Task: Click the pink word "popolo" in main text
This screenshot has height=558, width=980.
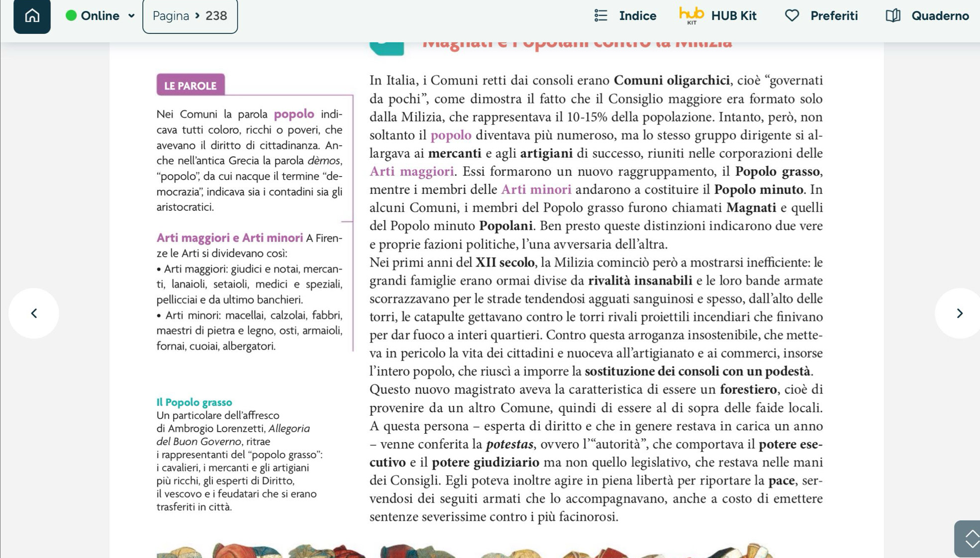Action: [451, 135]
